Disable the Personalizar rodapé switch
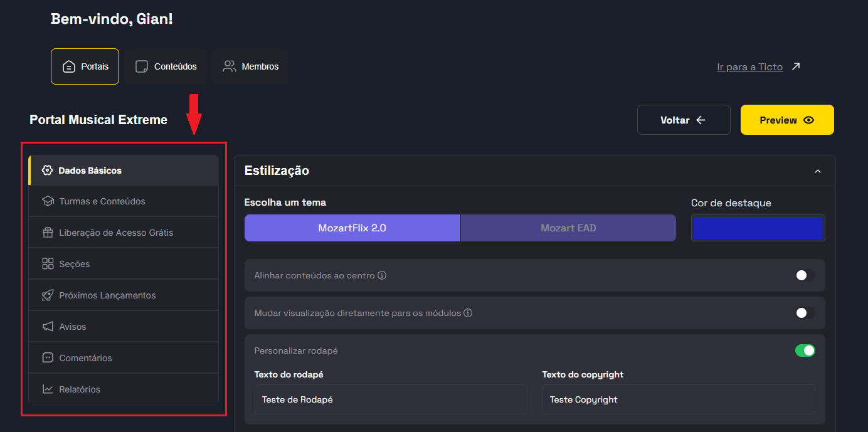868x432 pixels. coord(805,350)
